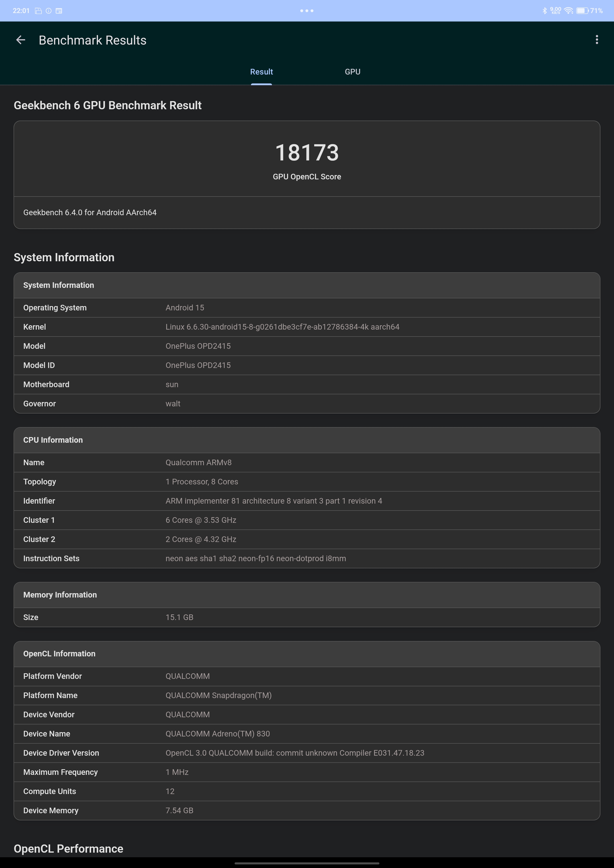This screenshot has height=868, width=614.
Task: Switch to the GPU tab
Action: click(352, 71)
